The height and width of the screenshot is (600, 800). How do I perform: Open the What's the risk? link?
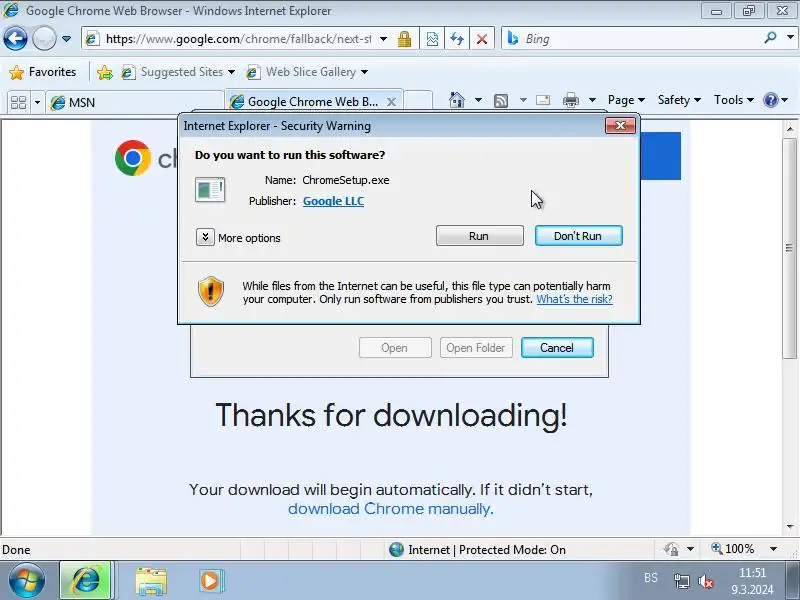[x=574, y=299]
